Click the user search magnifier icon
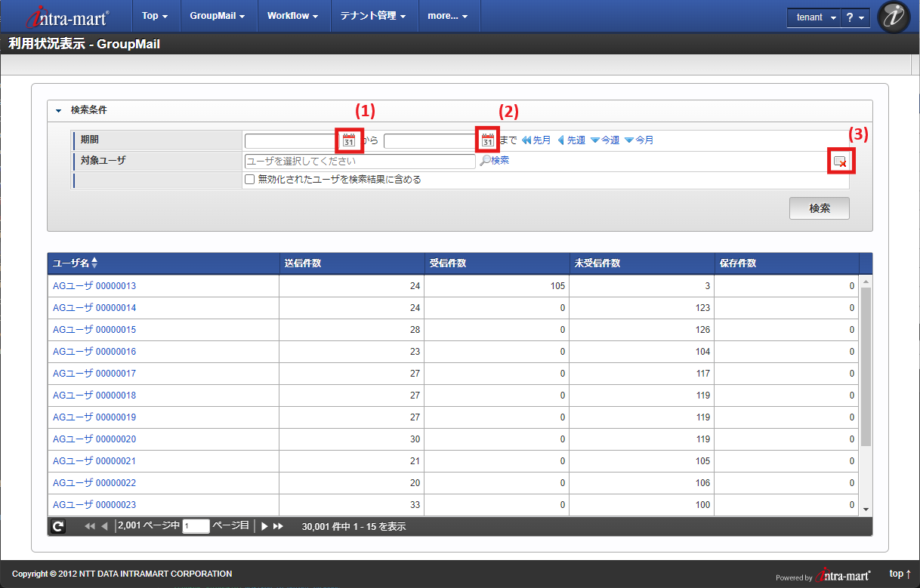 point(486,161)
